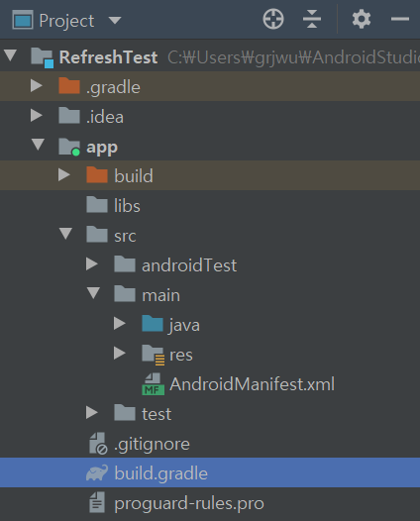This screenshot has width=420, height=521.
Task: Select the .gitignore file name
Action: pos(152,445)
